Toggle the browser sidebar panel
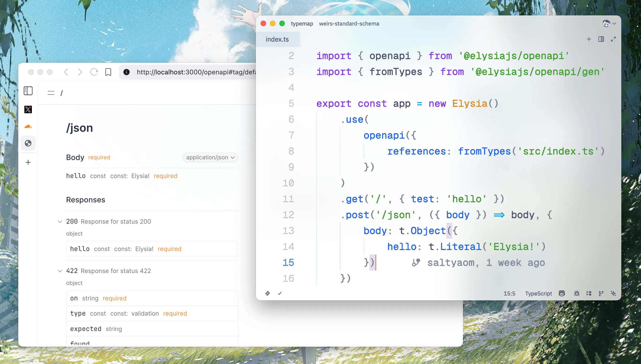 28,91
